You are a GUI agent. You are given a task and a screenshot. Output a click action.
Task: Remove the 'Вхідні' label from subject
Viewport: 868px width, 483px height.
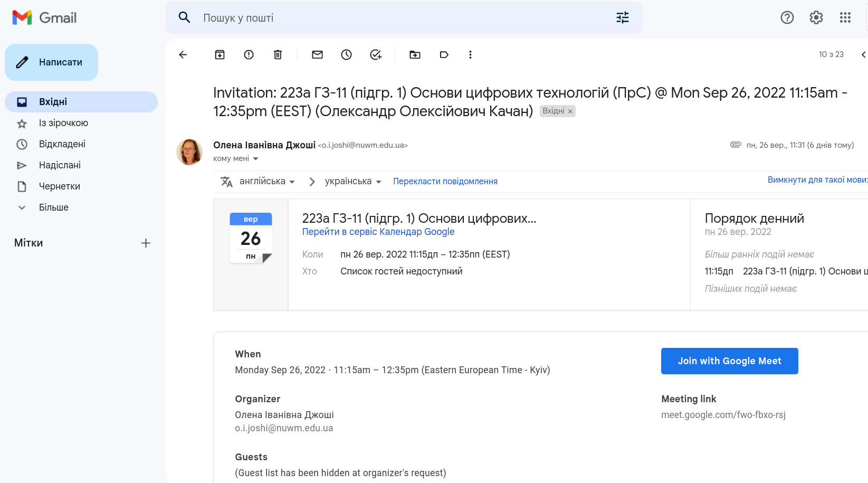570,111
